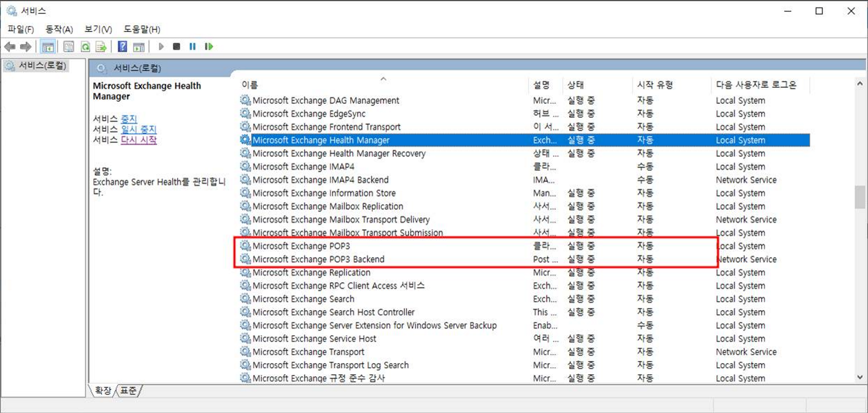Click the Restart Service toolbar icon
Screen dimensions: 868x413
point(209,47)
